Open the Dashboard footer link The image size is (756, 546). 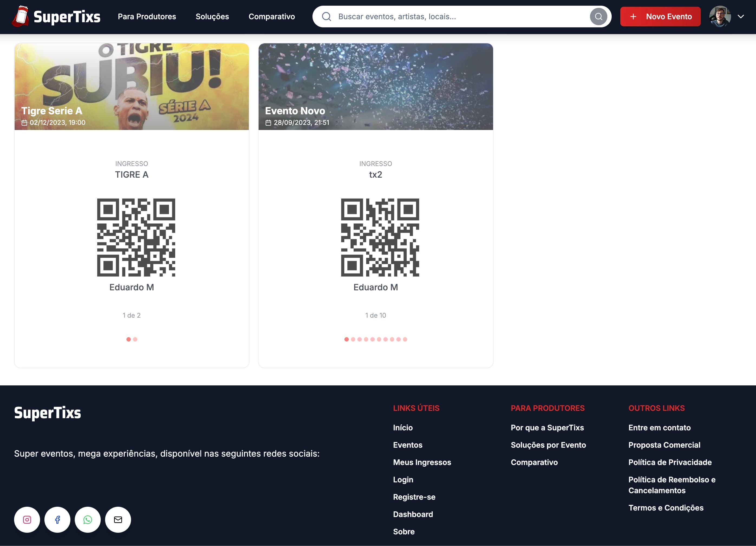(413, 514)
